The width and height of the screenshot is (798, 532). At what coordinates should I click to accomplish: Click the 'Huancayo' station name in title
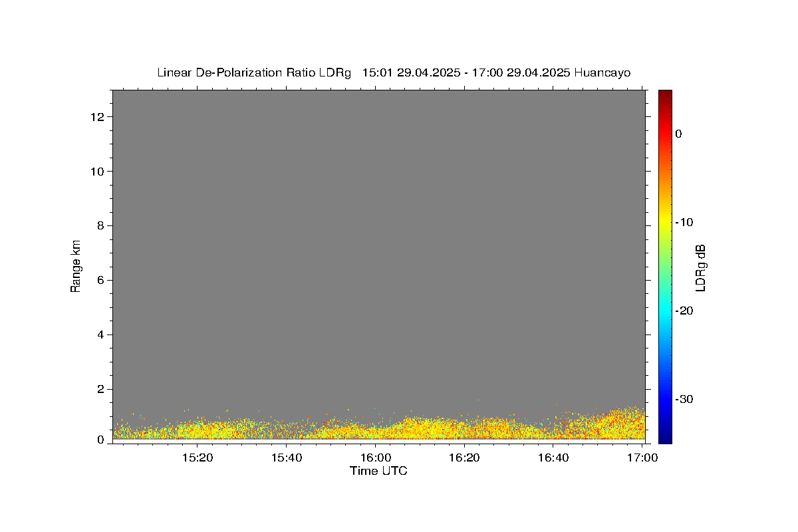click(602, 72)
